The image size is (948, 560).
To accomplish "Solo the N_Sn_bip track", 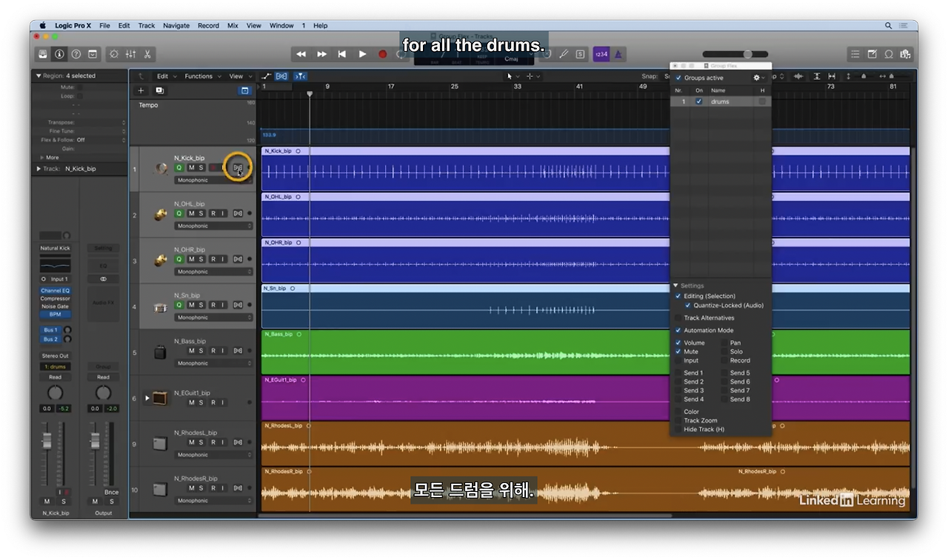I will (x=201, y=305).
